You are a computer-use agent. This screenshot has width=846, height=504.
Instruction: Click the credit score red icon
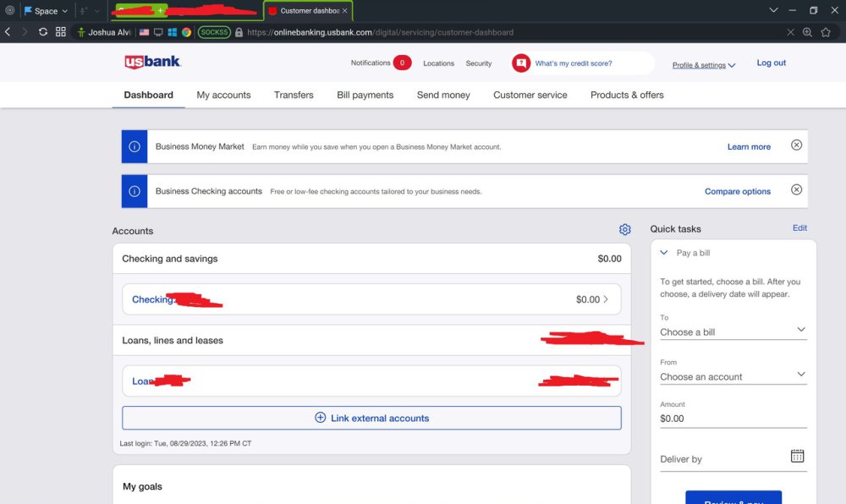(520, 63)
